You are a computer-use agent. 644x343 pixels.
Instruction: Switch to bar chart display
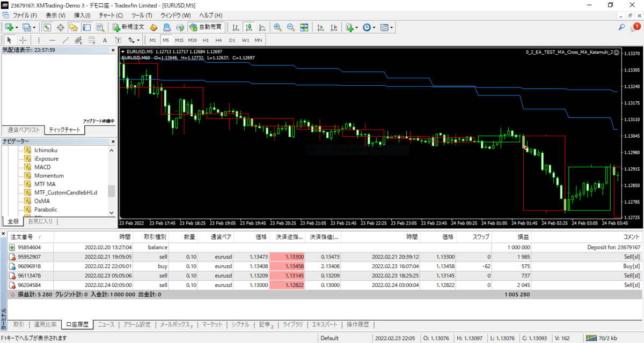(235, 27)
